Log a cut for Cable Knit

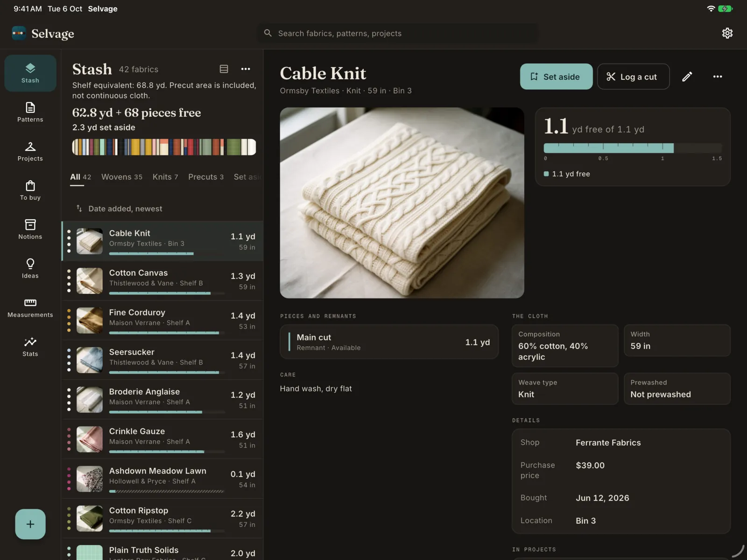click(x=633, y=77)
